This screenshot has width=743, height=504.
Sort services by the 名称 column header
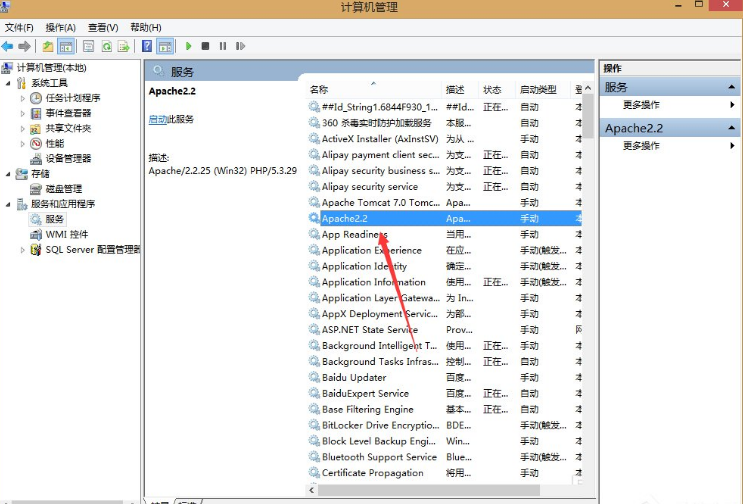click(x=320, y=90)
